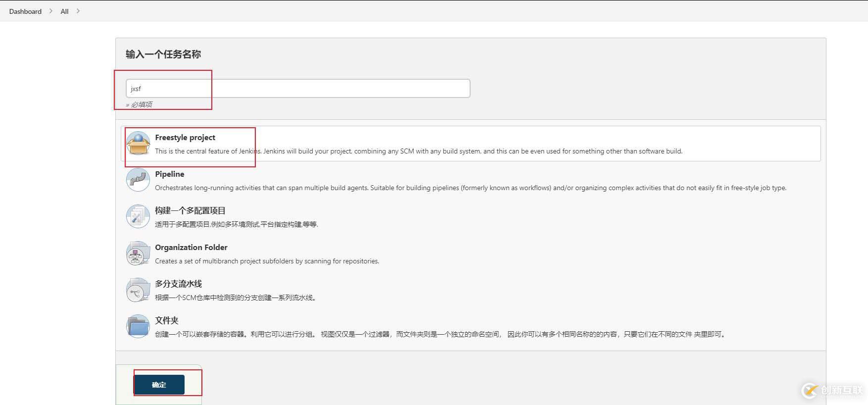Choose the 构建一个多配置项目 title

190,211
